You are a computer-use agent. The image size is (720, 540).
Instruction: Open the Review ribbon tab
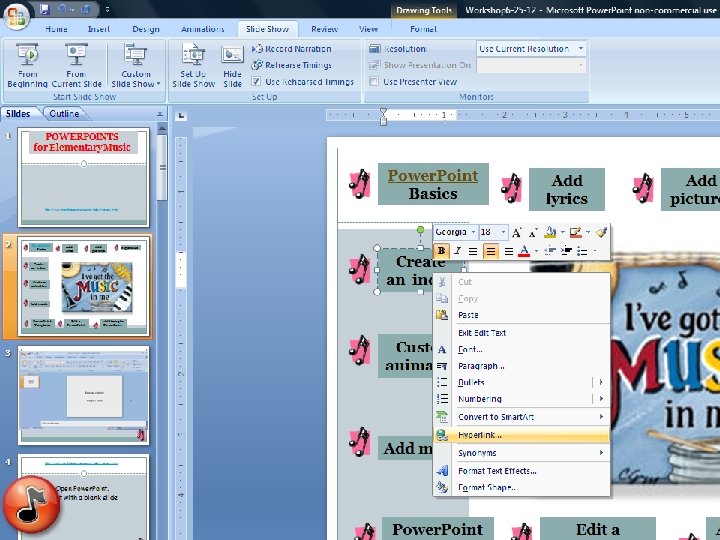click(x=324, y=29)
